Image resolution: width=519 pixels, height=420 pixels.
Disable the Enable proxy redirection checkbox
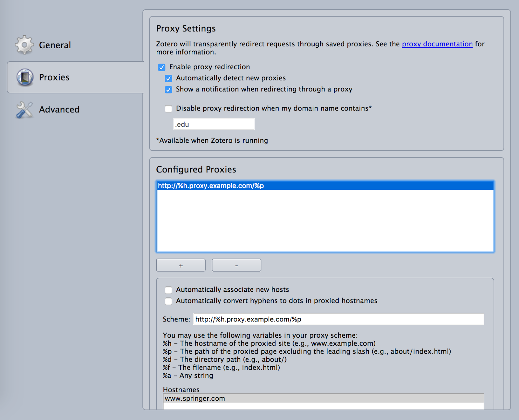(162, 67)
